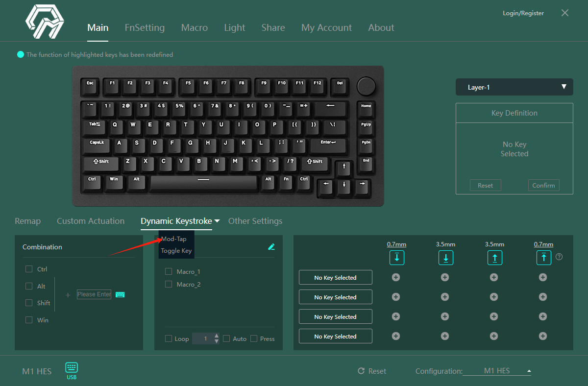The image size is (588, 386).
Task: Click the 3.5mm release up-arrow icon
Action: [494, 258]
